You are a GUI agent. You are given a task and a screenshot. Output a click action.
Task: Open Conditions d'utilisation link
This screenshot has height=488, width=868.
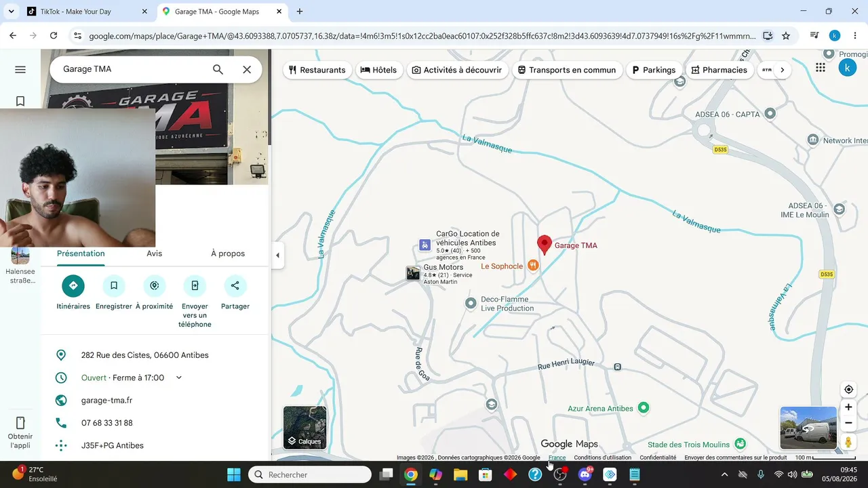[602, 457]
